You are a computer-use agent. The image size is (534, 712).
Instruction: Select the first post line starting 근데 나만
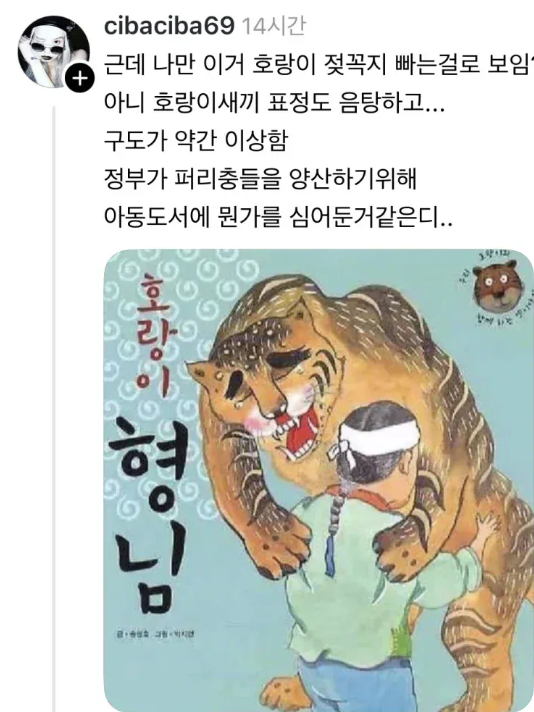coord(319,65)
